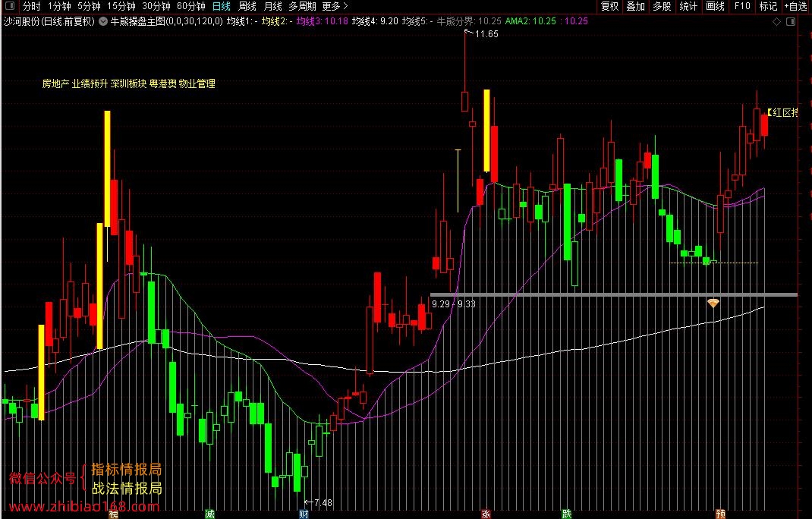Click the 房地产 sector tag
This screenshot has width=812, height=519.
point(55,83)
